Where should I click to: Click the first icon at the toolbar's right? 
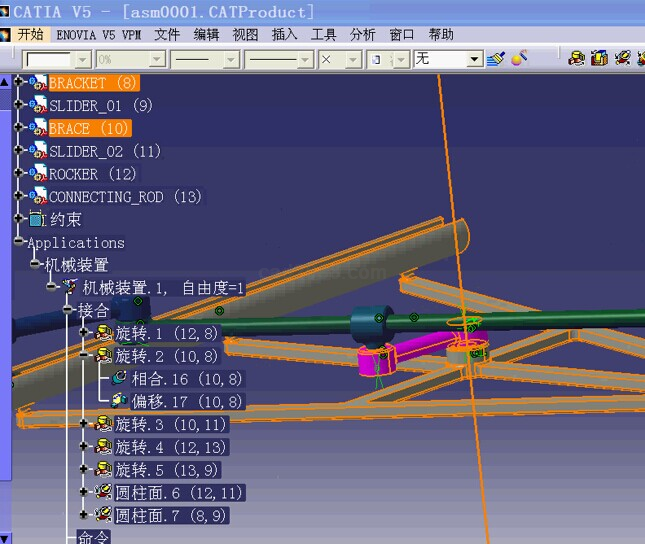(576, 59)
